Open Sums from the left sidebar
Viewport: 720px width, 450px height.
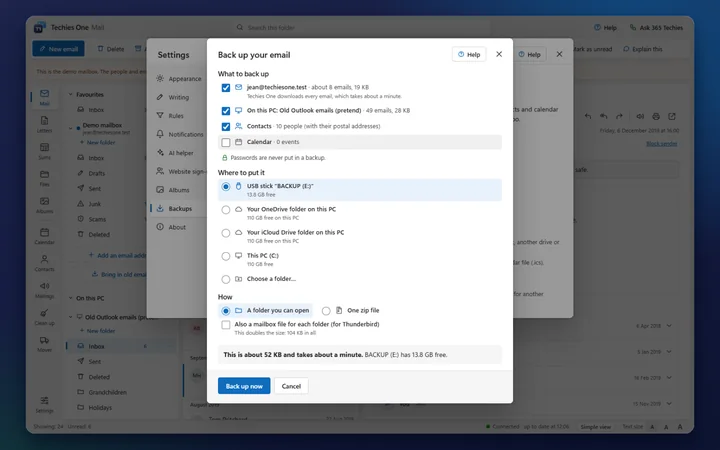click(x=44, y=151)
